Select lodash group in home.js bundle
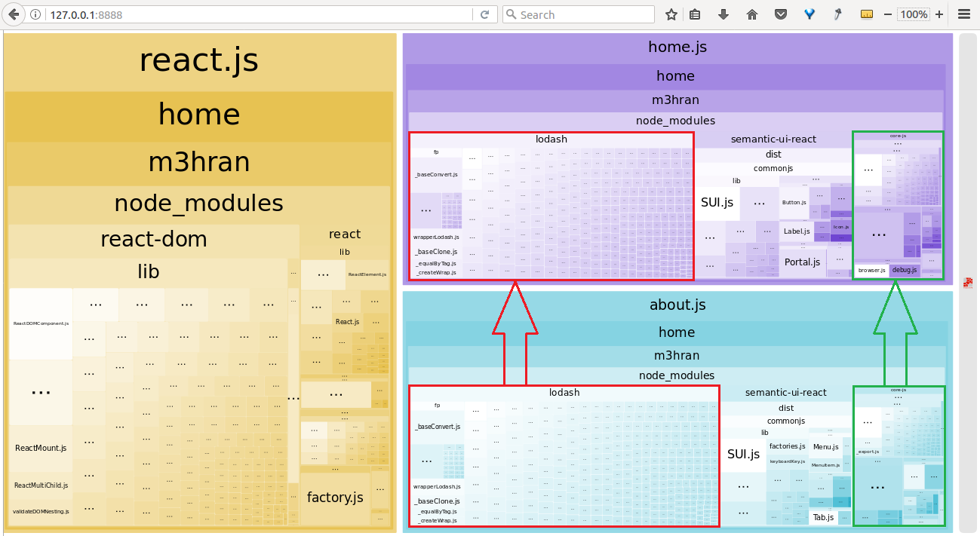 coord(551,139)
